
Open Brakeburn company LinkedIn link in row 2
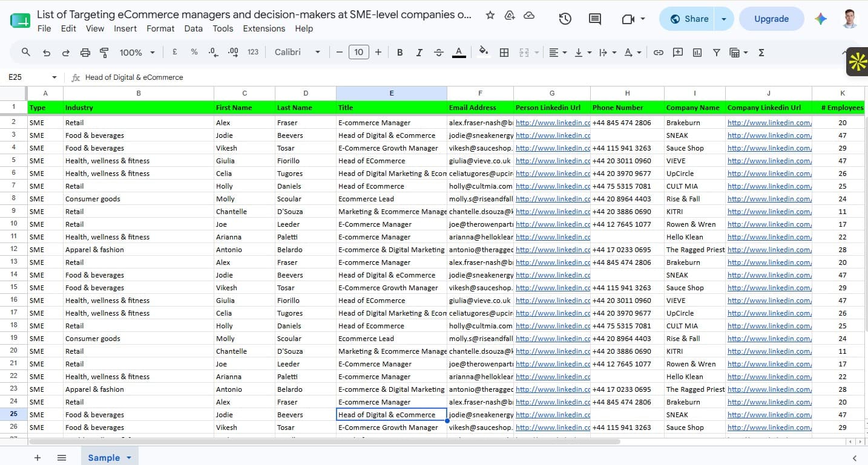[x=769, y=123]
